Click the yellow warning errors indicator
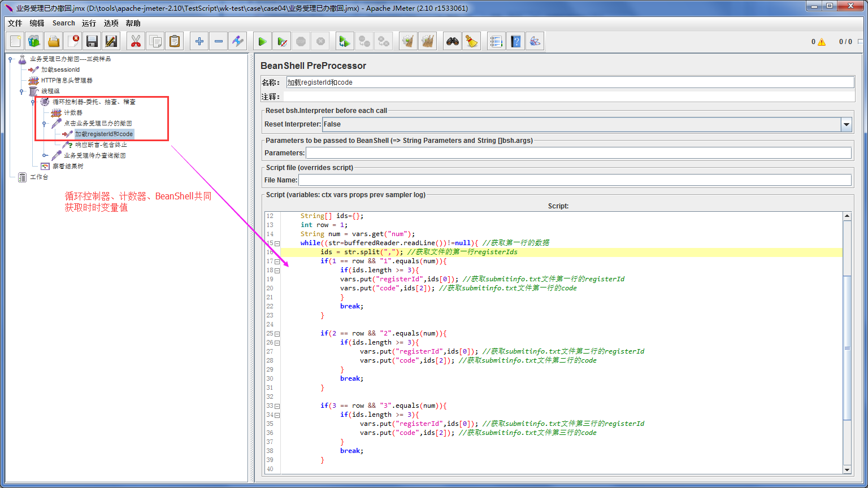This screenshot has height=488, width=868. pos(821,42)
